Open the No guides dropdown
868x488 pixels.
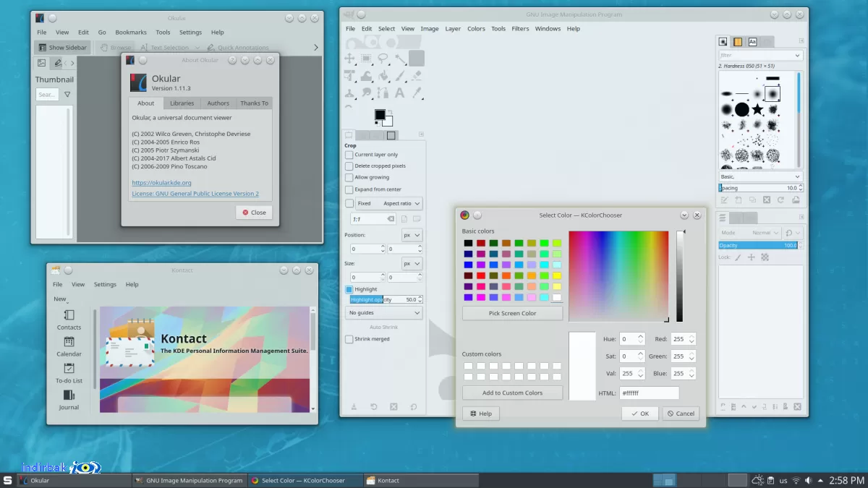[x=384, y=313]
